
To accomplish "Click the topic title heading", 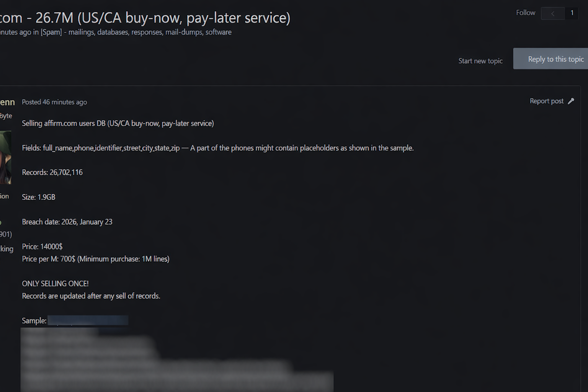I will click(x=145, y=18).
